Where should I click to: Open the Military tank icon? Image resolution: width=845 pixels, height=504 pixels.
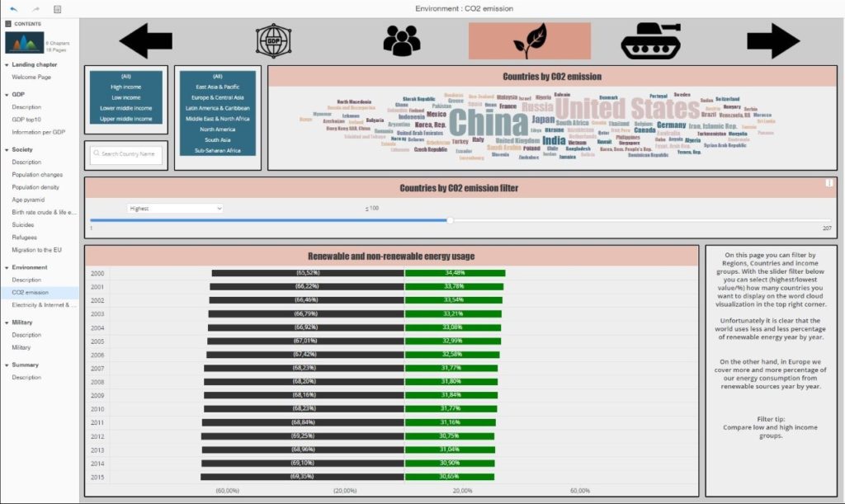coord(650,40)
